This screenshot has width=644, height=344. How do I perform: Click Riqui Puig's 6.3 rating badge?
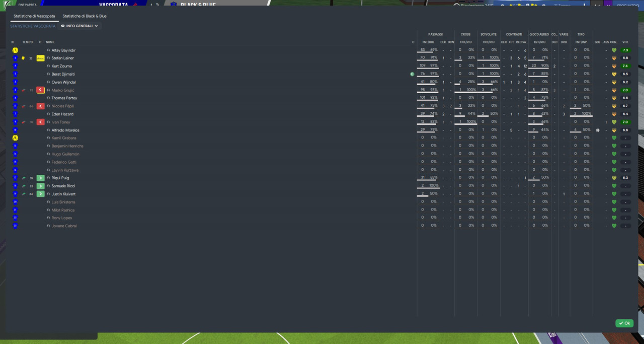[625, 178]
